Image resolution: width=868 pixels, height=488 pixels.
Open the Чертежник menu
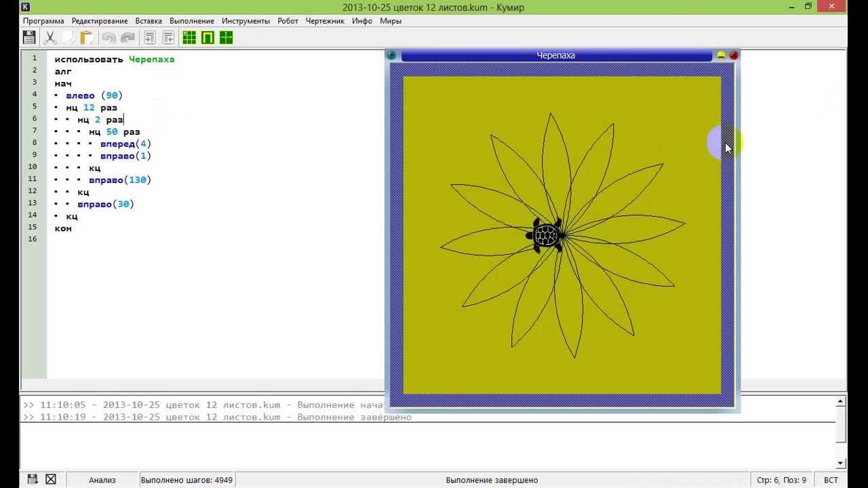click(x=325, y=21)
